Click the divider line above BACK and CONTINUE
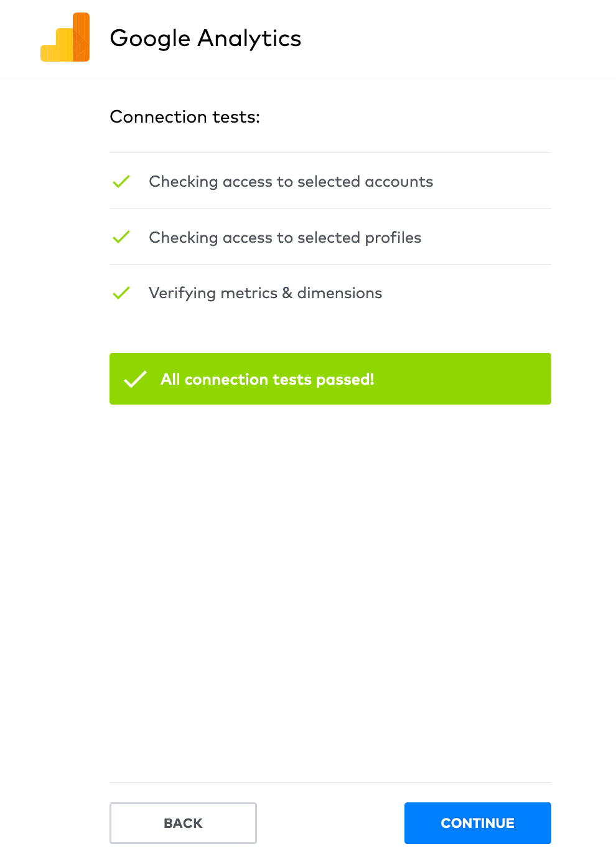The width and height of the screenshot is (616, 859). (x=330, y=782)
